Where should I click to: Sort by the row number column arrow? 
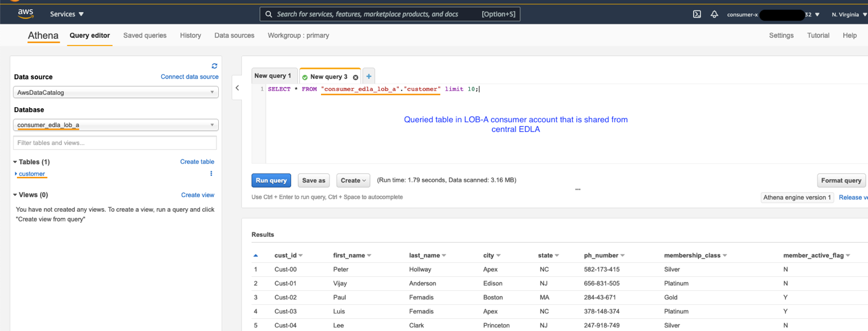(256, 256)
